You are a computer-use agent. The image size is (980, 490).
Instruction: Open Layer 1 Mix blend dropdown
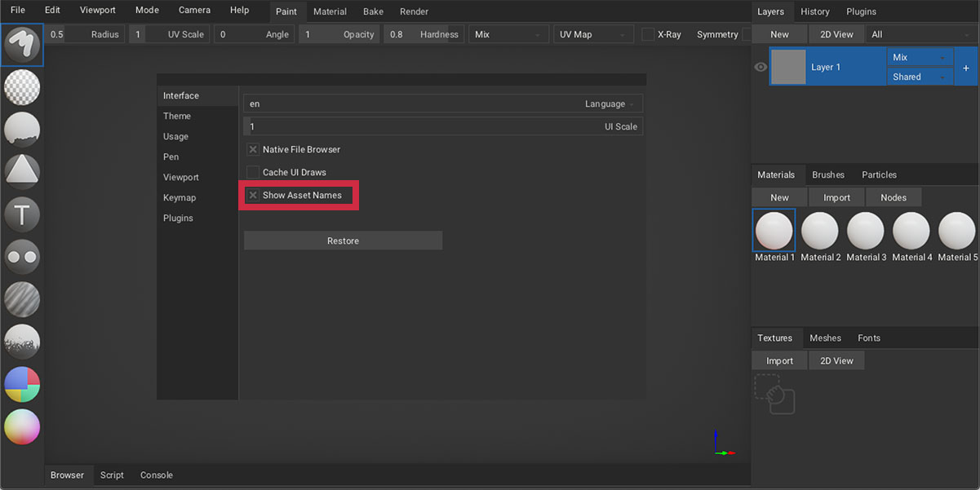920,57
